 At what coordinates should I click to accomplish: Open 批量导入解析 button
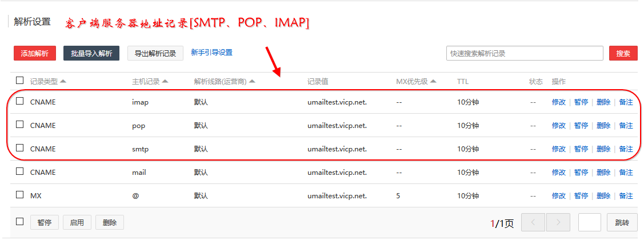click(91, 53)
